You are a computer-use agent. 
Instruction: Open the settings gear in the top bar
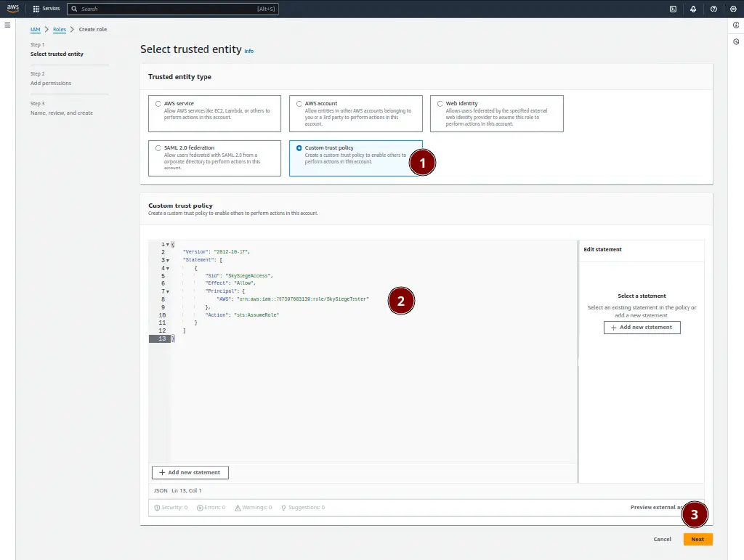[733, 9]
